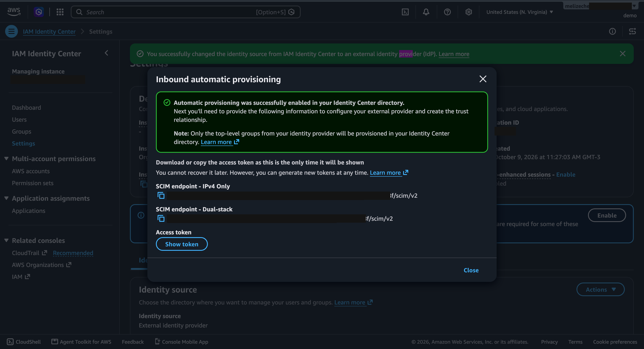The image size is (644, 349).
Task: Open AWS Organizations related console link
Action: click(42, 265)
